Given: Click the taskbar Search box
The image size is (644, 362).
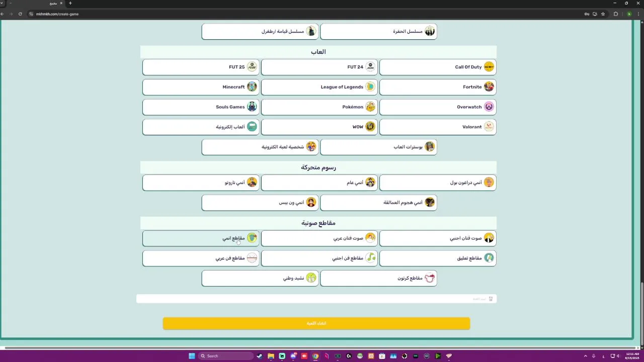Looking at the screenshot, I should 226,356.
